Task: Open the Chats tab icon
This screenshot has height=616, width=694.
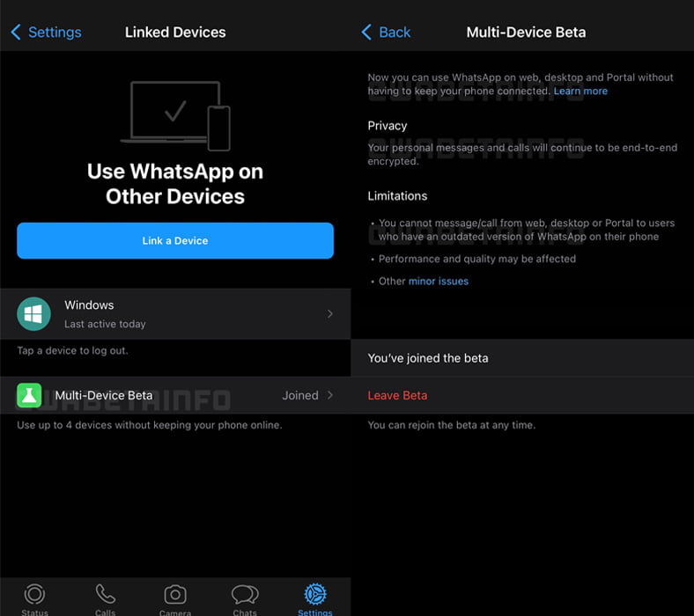Action: click(x=245, y=595)
